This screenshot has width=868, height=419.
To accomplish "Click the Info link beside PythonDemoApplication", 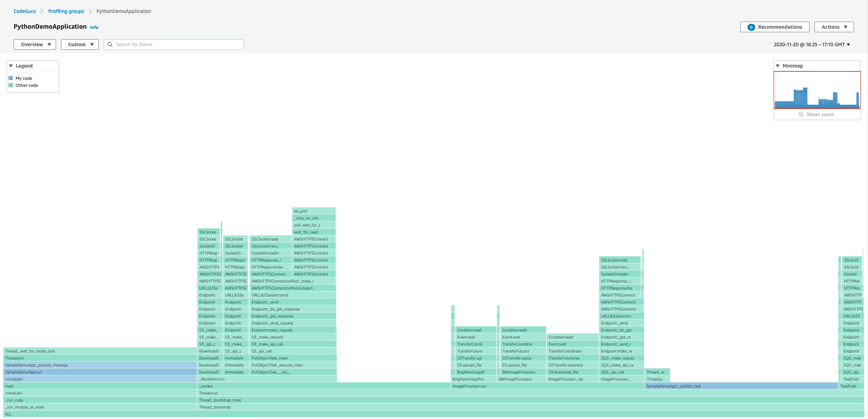I will coord(93,27).
